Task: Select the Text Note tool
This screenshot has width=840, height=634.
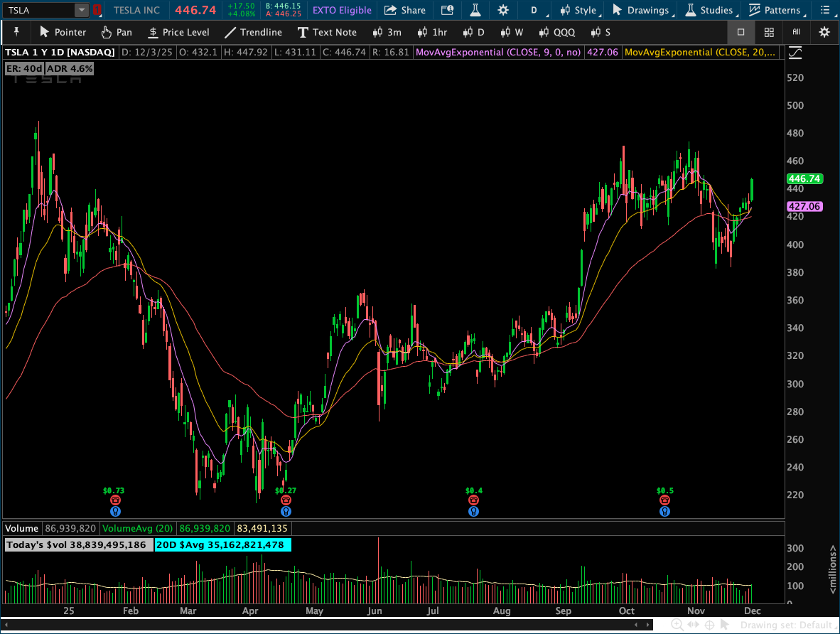Action: click(x=328, y=32)
